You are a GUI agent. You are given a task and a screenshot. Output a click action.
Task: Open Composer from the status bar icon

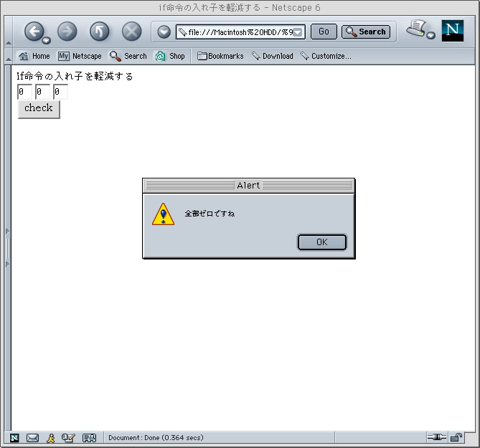click(x=68, y=438)
